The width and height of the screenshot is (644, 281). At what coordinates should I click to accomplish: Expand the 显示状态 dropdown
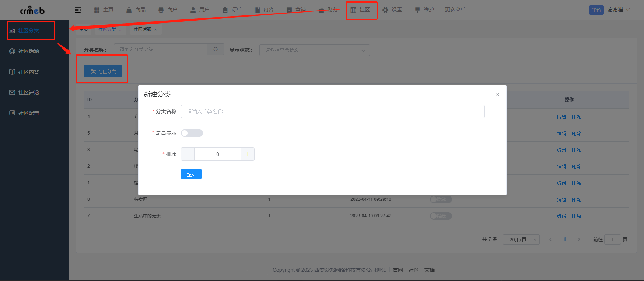coord(314,50)
